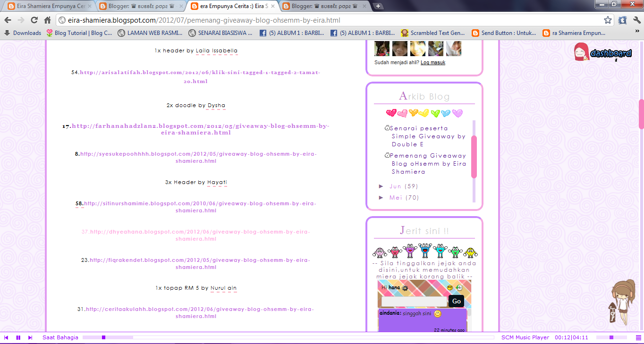Pause the SCM Music Player
This screenshot has width=644, height=344.
(18, 337)
